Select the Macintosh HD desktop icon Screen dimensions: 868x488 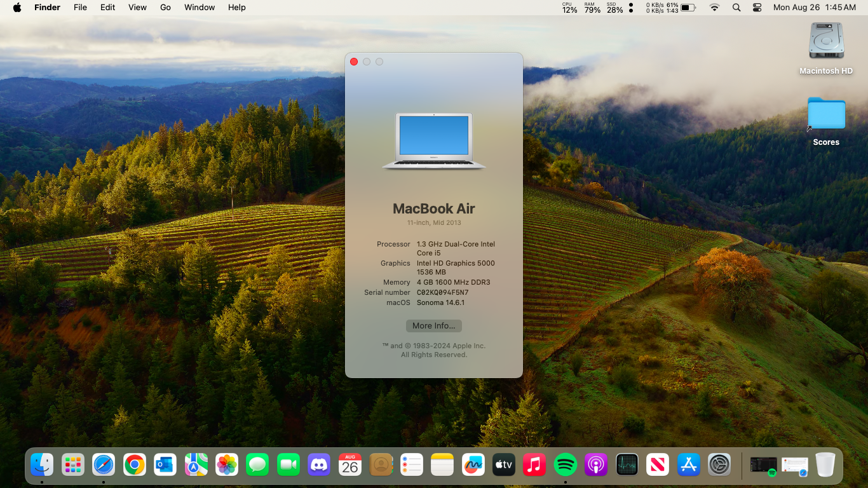click(x=826, y=48)
